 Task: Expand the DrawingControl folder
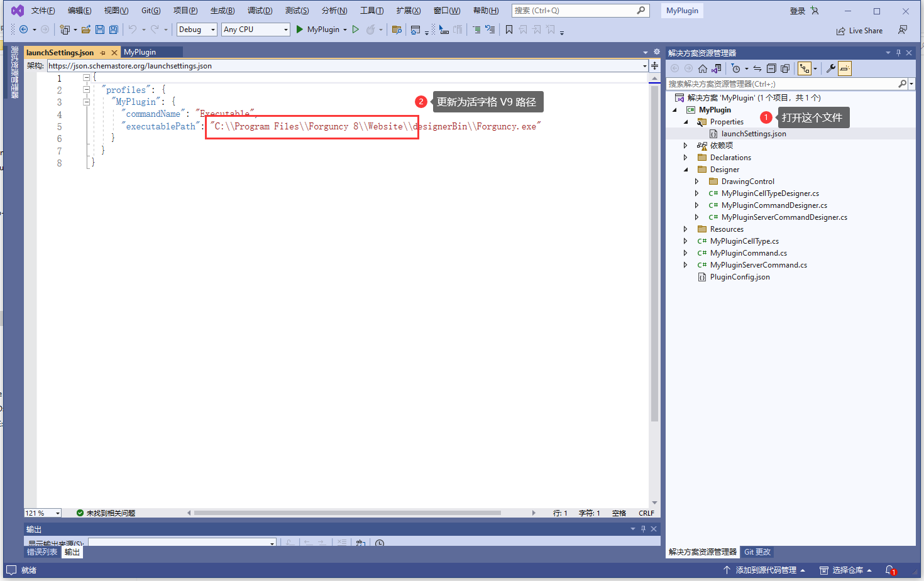(x=697, y=182)
